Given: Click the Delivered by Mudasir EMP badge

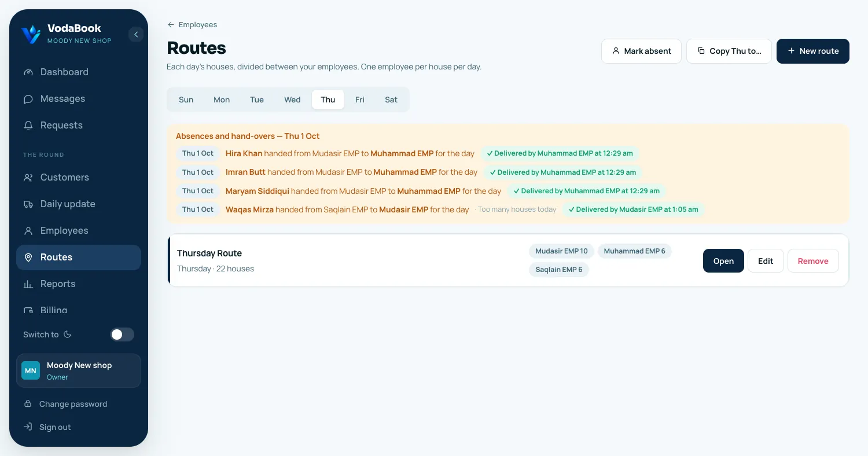Looking at the screenshot, I should coord(634,209).
